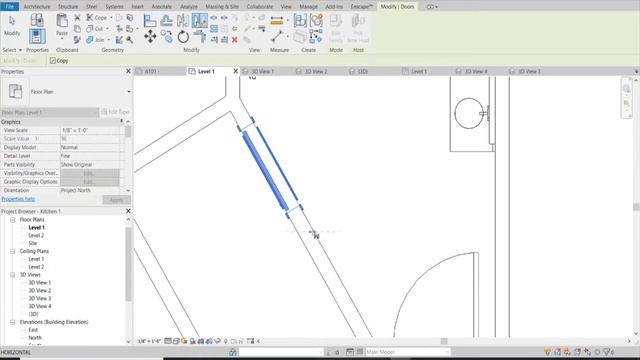Toggle the Properties palette button
This screenshot has height=360, width=640.
37,36
